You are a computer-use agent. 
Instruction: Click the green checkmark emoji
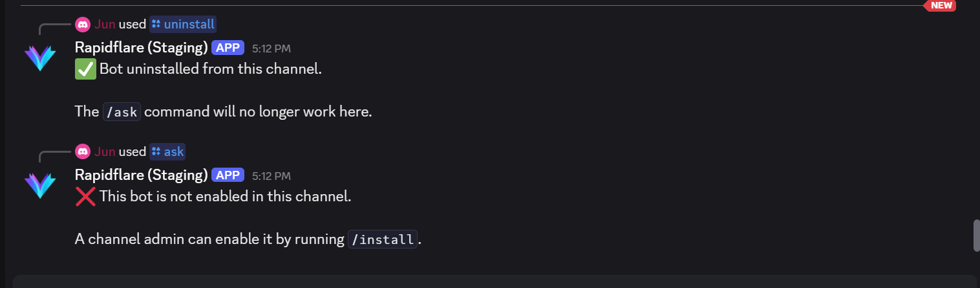coord(85,69)
